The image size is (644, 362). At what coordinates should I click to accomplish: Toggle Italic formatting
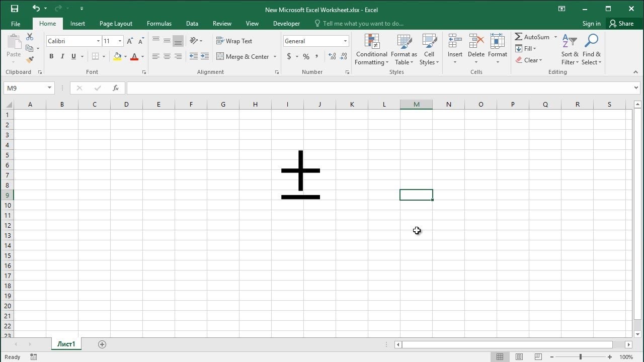click(x=62, y=56)
